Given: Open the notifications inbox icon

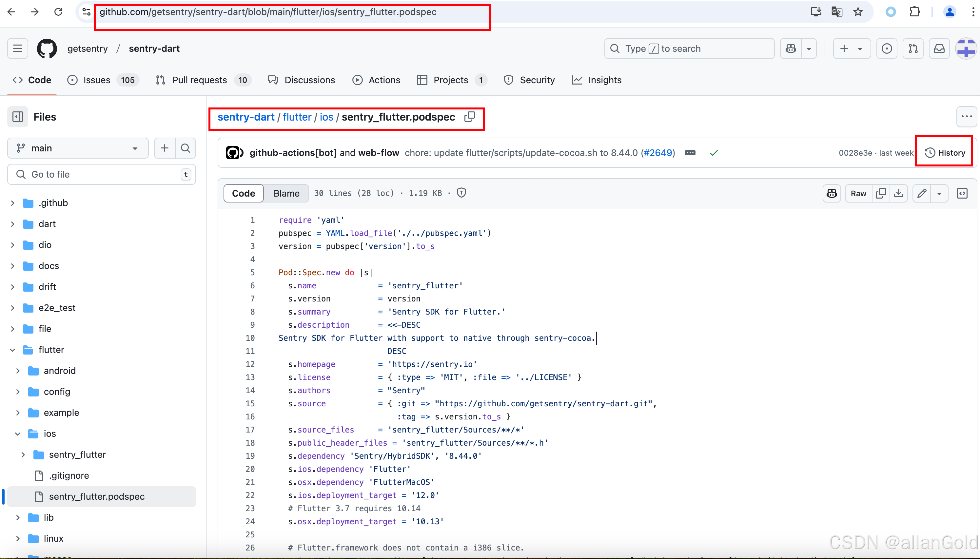Looking at the screenshot, I should [x=939, y=49].
